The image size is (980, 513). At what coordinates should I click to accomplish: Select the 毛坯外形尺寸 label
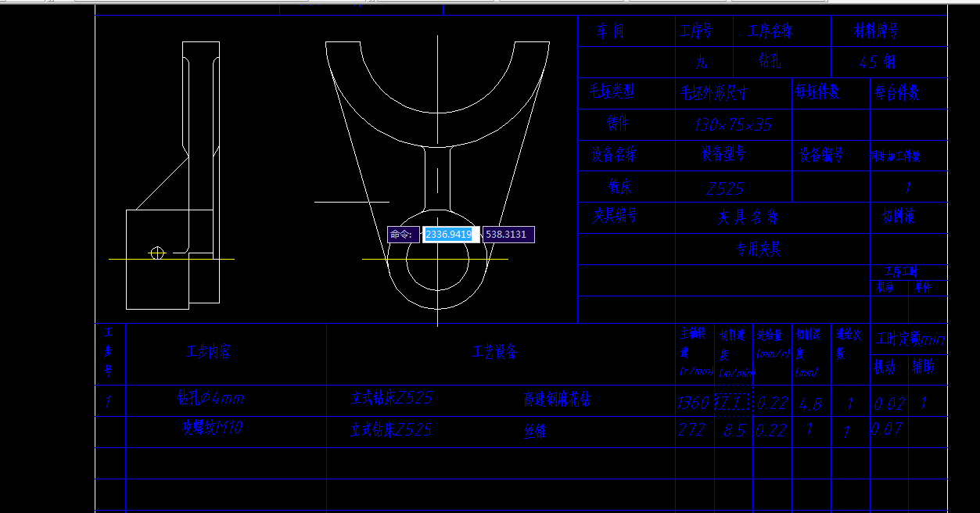(x=713, y=93)
